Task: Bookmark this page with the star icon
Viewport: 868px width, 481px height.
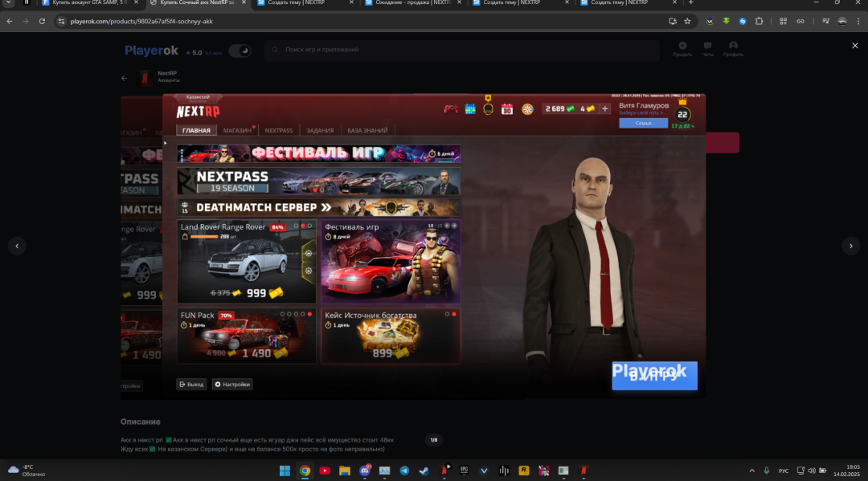Action: coord(687,22)
